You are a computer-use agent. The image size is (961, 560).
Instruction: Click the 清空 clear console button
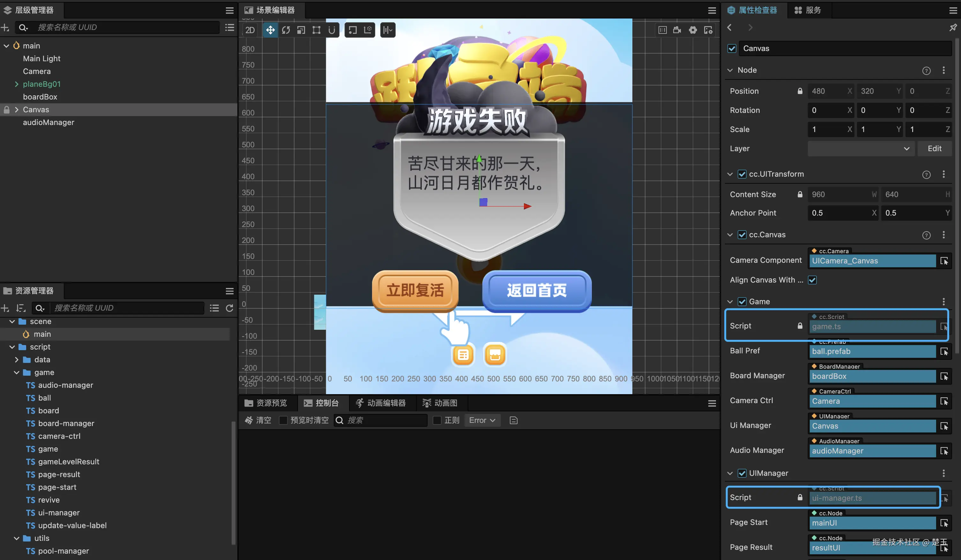pos(258,420)
